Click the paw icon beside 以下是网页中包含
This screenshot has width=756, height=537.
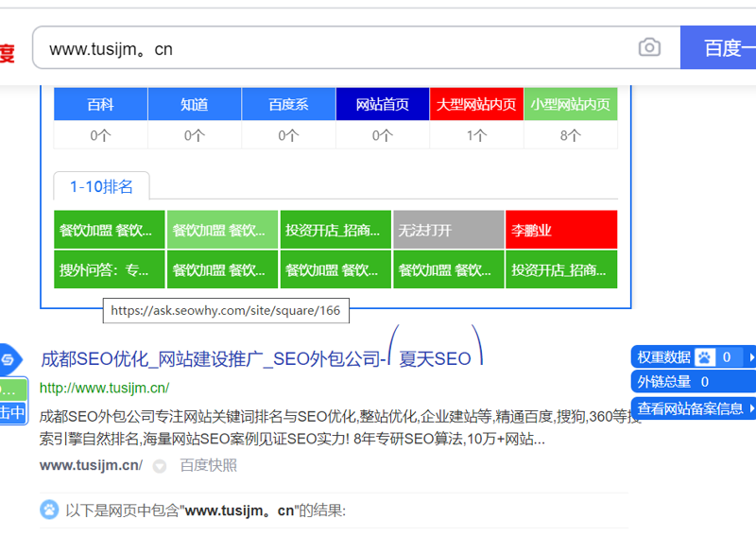pos(49,510)
